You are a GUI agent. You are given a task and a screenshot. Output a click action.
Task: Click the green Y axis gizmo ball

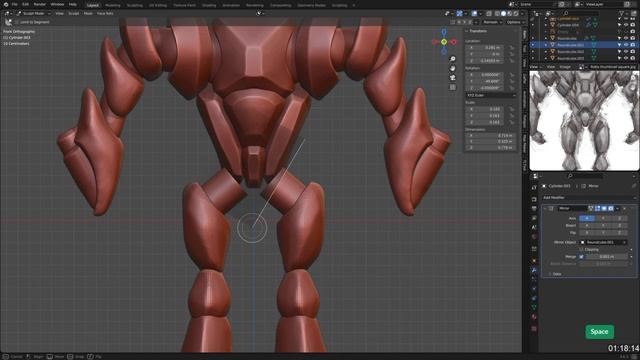(x=444, y=42)
